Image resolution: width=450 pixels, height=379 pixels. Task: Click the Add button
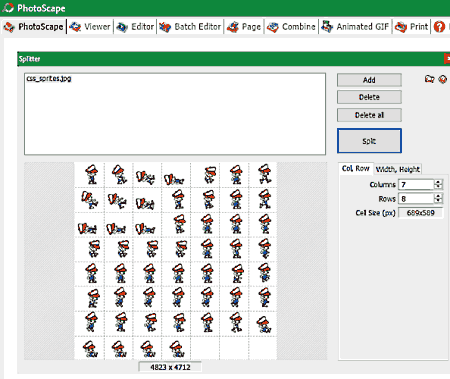(x=369, y=80)
